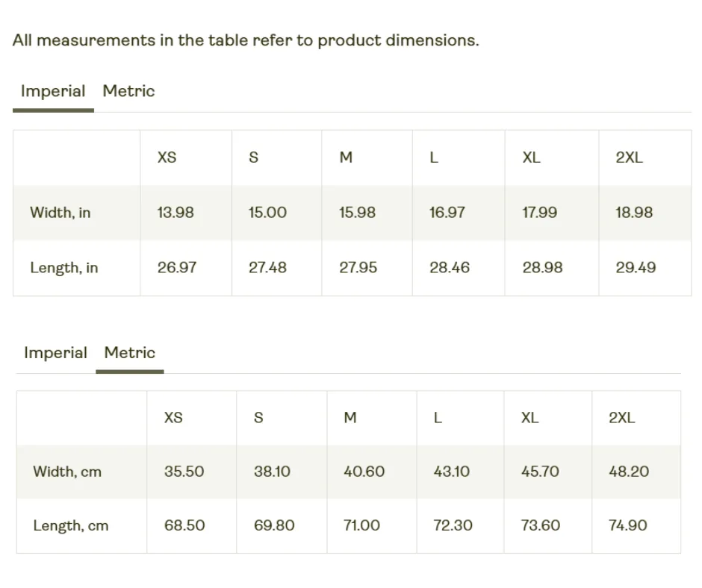This screenshot has height=588, width=702.
Task: Click the active Metric tab above lower table
Action: pos(130,353)
